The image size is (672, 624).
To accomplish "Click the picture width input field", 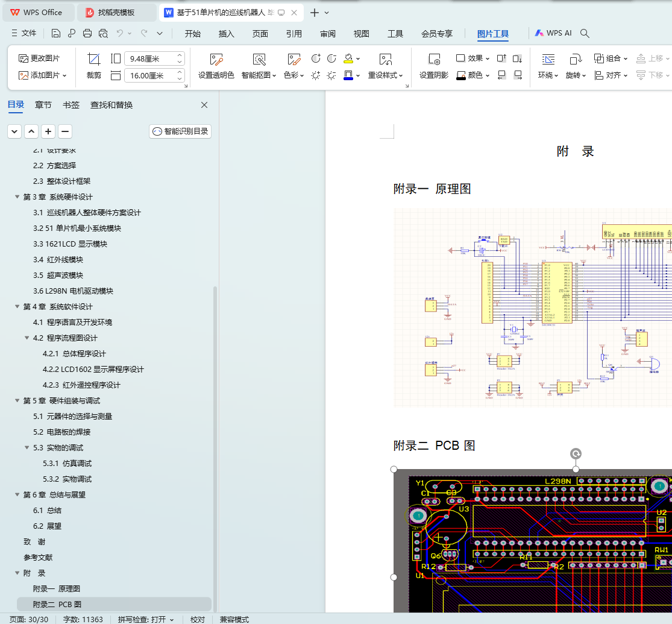I will click(x=150, y=76).
